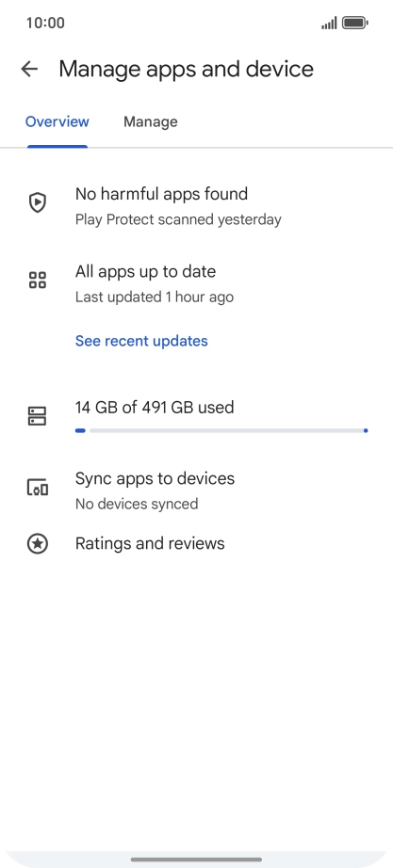This screenshot has width=393, height=868.
Task: Open Ratings and reviews
Action: 150,543
